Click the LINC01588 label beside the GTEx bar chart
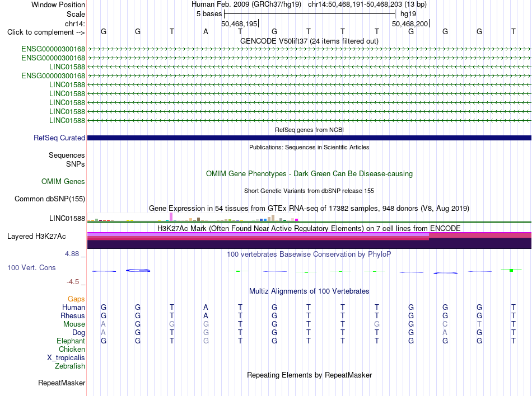 tap(67, 219)
